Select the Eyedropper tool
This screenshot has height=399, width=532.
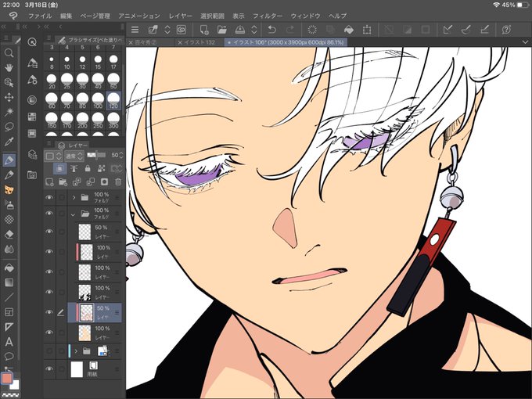tap(9, 141)
